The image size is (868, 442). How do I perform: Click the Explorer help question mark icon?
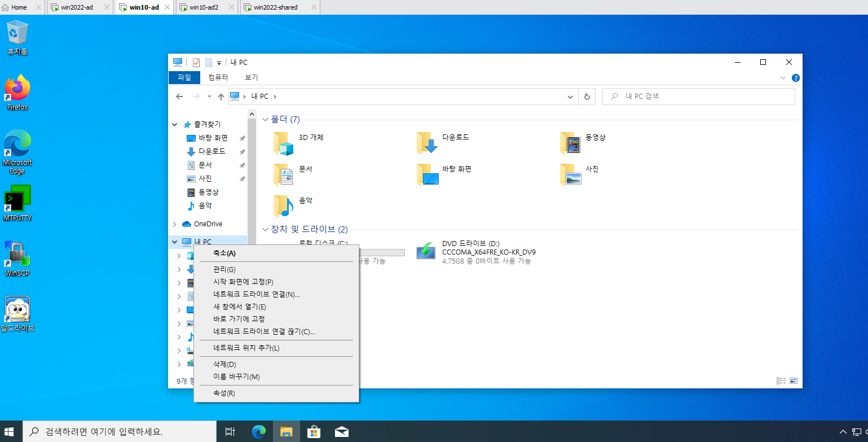click(795, 78)
